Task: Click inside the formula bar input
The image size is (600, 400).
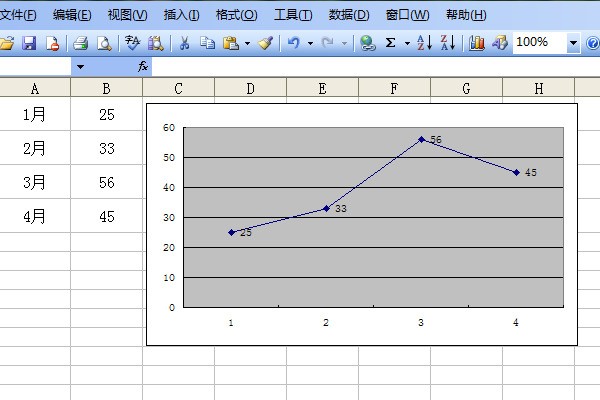Action: (375, 67)
